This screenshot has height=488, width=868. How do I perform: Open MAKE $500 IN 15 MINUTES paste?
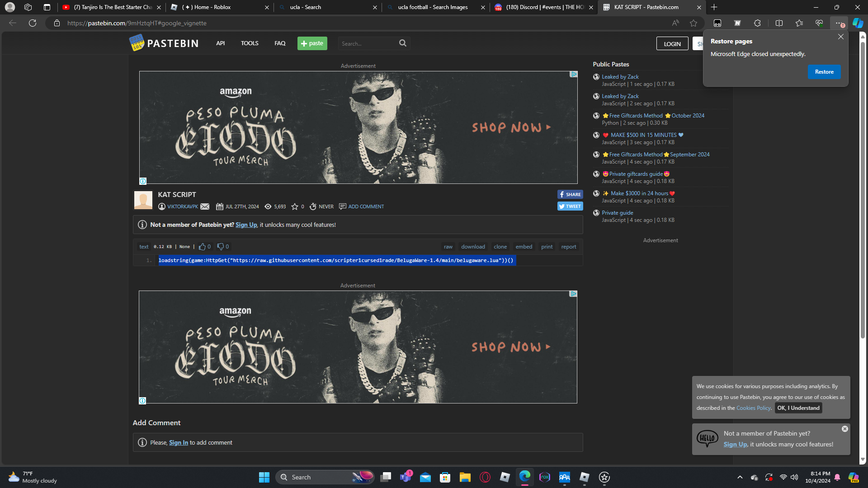[643, 135]
